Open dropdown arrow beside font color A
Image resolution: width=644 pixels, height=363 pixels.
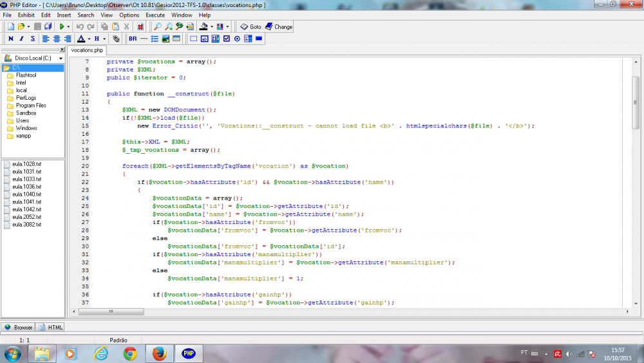click(89, 39)
